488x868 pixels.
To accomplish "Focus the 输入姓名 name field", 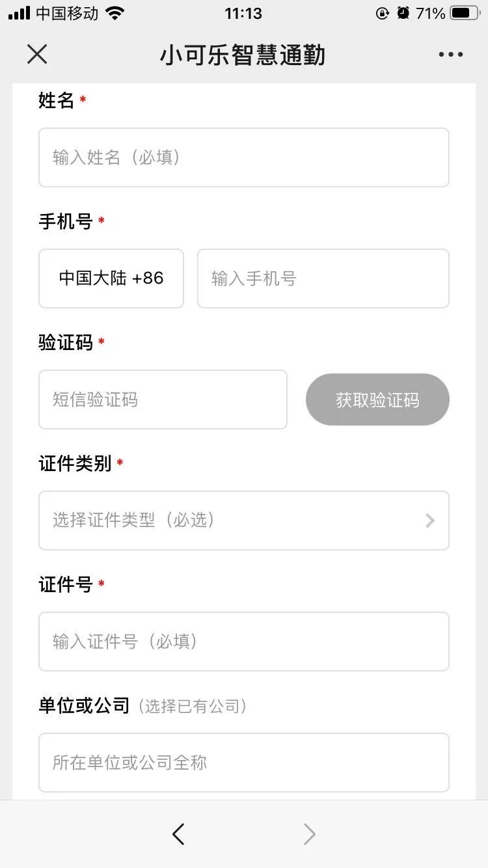I will click(x=244, y=157).
